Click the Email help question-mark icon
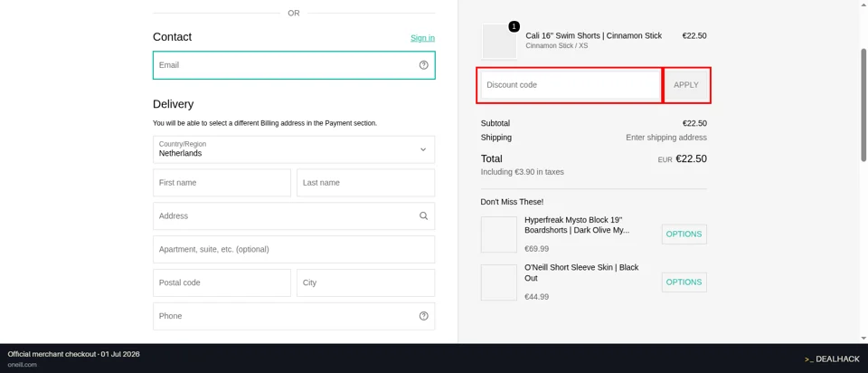This screenshot has height=373, width=868. tap(423, 65)
